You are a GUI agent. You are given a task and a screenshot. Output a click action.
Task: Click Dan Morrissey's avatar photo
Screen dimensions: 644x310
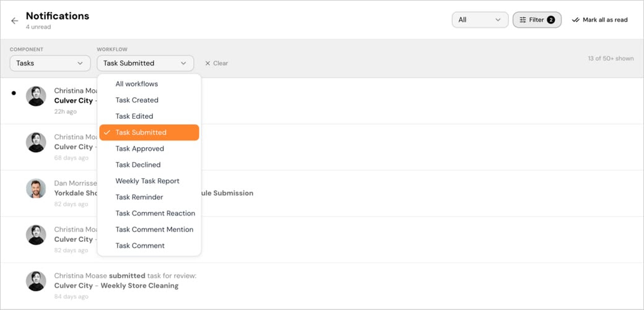pyautogui.click(x=36, y=189)
